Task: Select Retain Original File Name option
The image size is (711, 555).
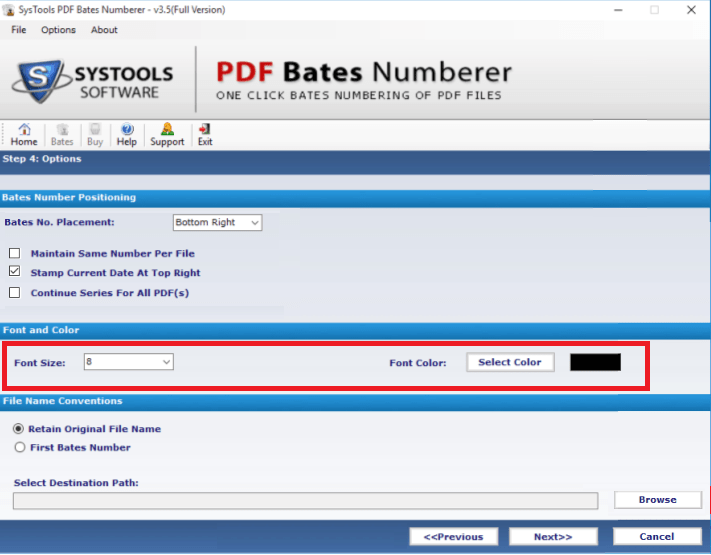Action: [19, 428]
